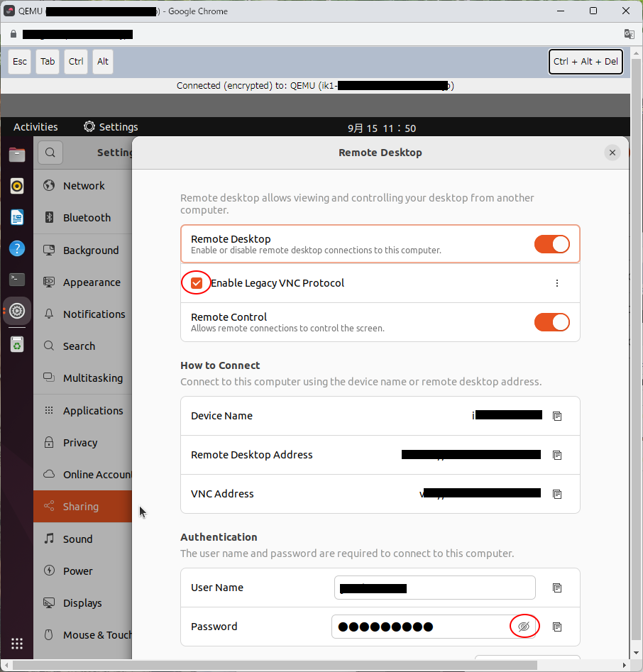Click the User Name input field
Viewport: 643px width, 672px height.
tap(434, 588)
